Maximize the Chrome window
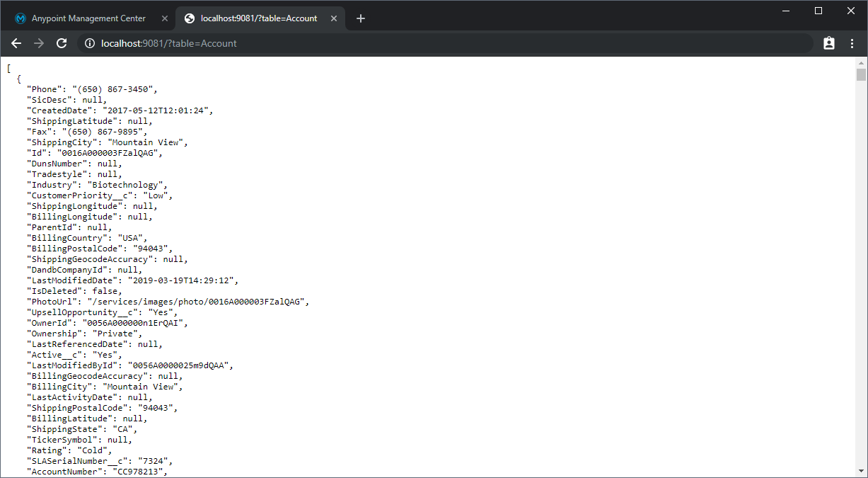 coord(818,11)
